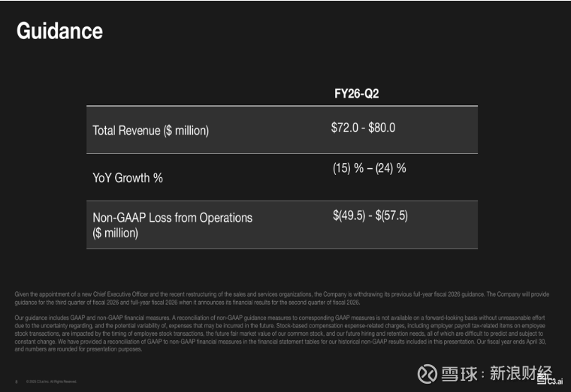Click the 雪球 watermark text
Image resolution: width=571 pixels, height=392 pixels.
coord(461,373)
